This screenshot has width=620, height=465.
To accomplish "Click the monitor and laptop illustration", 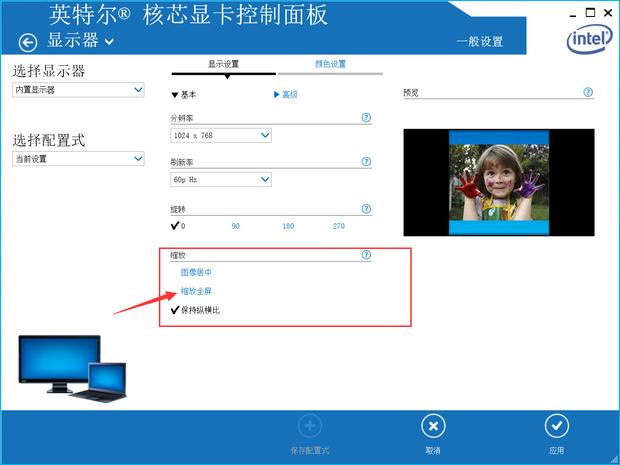I will [72, 369].
